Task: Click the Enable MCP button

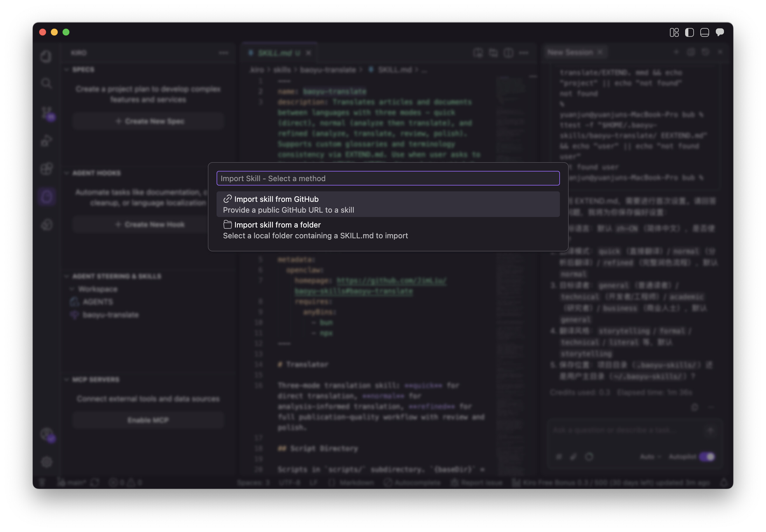Action: click(148, 420)
